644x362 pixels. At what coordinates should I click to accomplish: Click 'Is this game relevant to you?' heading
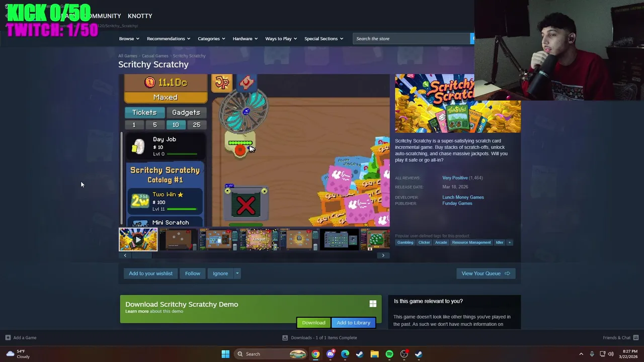coord(428,301)
